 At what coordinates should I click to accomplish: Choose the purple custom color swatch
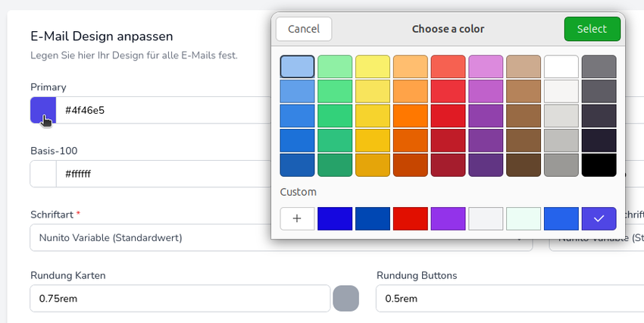tap(448, 218)
